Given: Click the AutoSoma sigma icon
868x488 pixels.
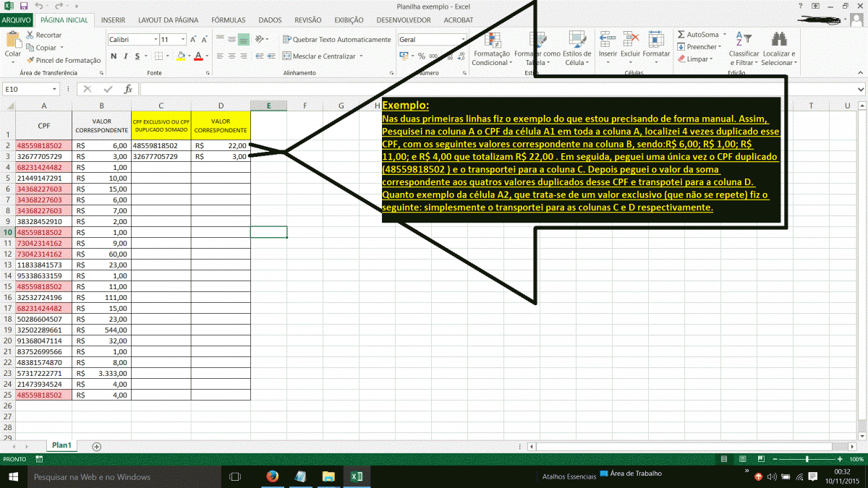Looking at the screenshot, I should pos(681,34).
